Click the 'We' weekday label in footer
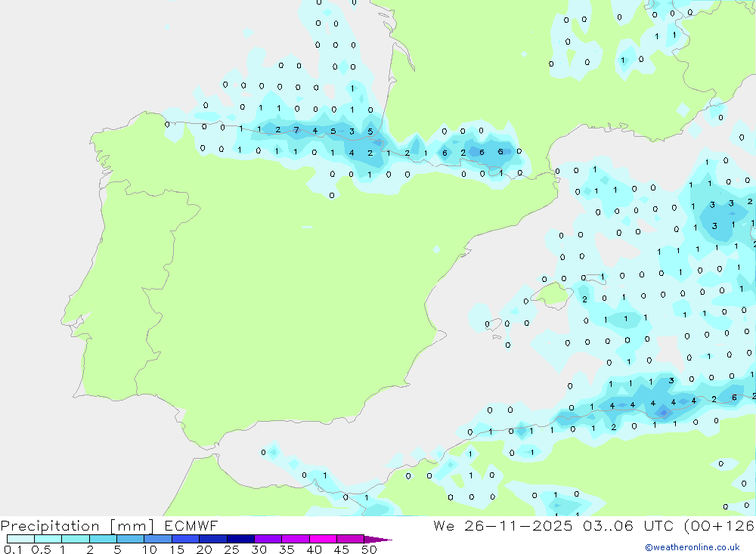This screenshot has height=554, width=756. pos(444,526)
